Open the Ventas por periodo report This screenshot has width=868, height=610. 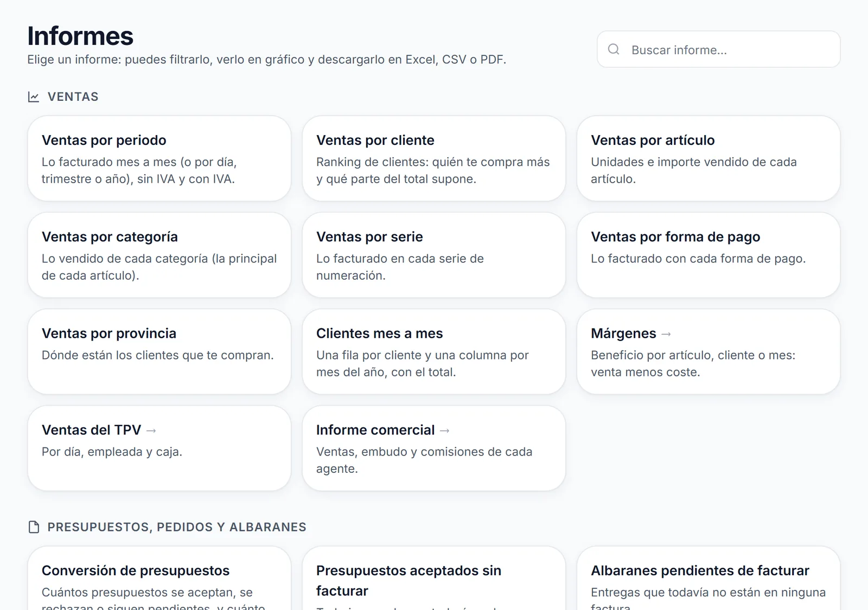click(159, 158)
